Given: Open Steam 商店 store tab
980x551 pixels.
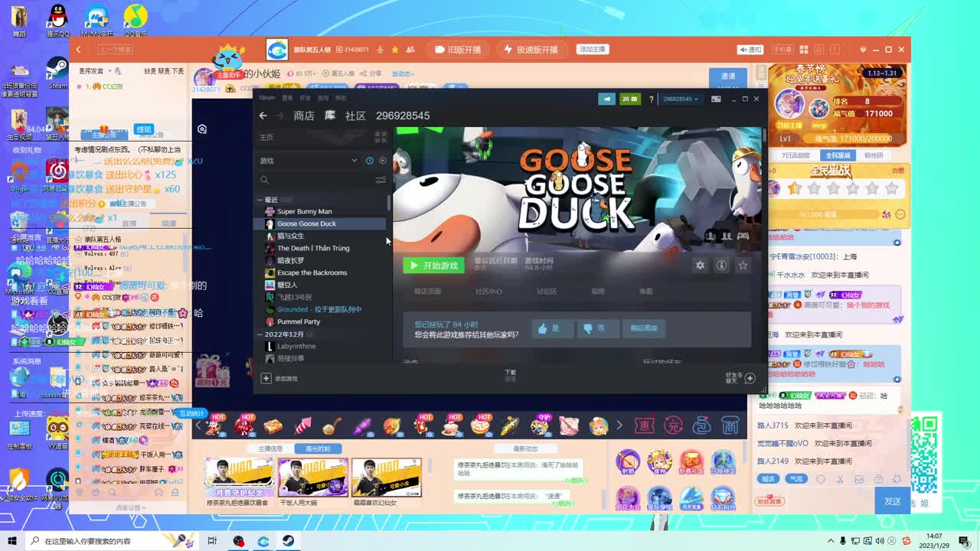Looking at the screenshot, I should point(304,116).
